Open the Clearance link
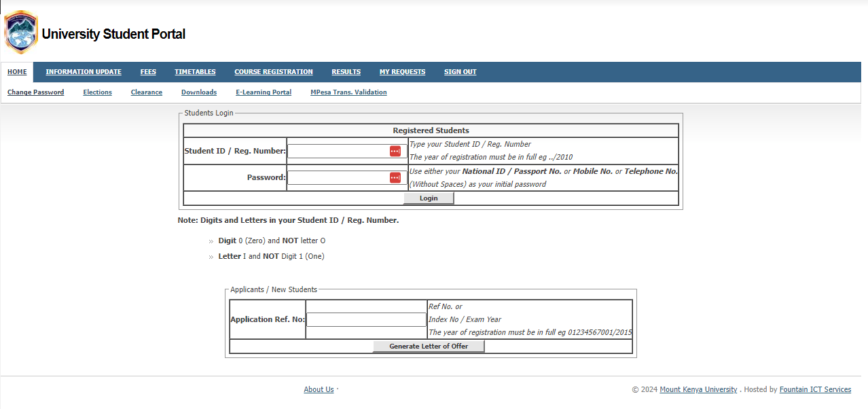 (x=146, y=92)
